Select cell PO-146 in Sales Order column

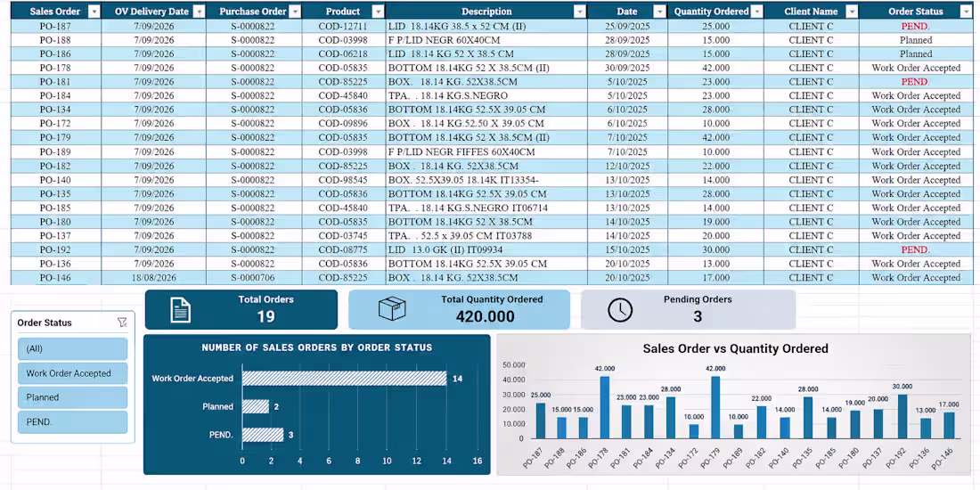[55, 277]
